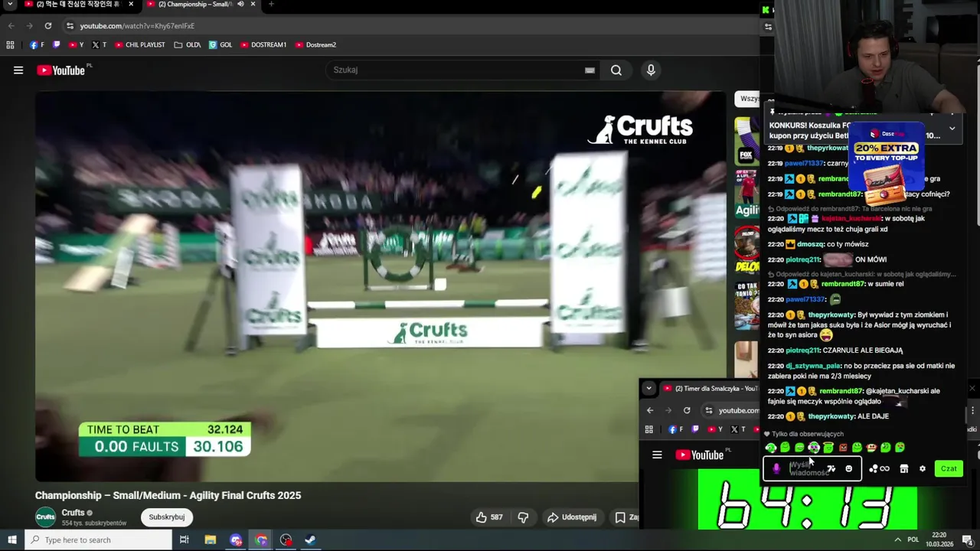
Task: Pick the first green frog emote
Action: (x=771, y=448)
